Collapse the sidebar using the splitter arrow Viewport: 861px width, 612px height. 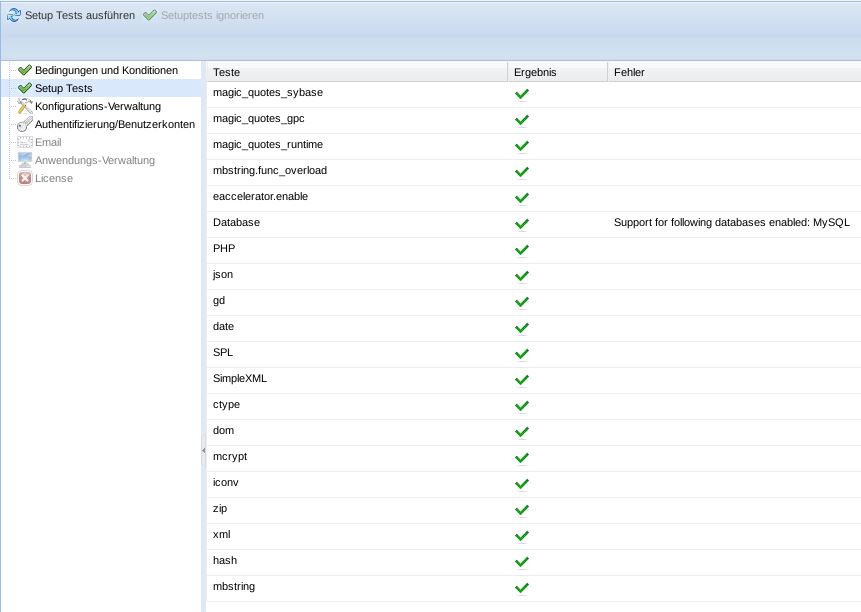pyautogui.click(x=204, y=450)
